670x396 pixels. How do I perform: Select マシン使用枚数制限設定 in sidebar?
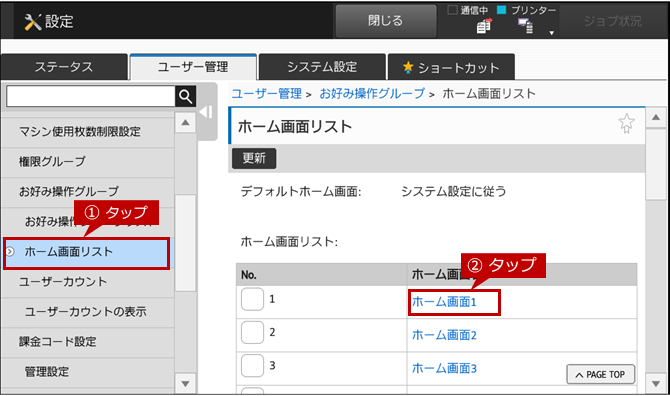tap(88, 132)
